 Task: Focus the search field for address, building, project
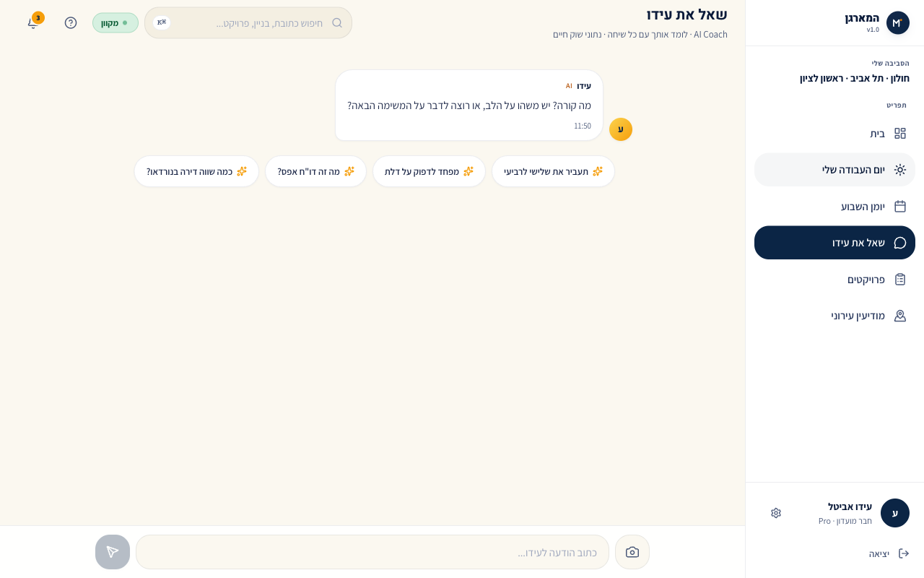point(248,22)
